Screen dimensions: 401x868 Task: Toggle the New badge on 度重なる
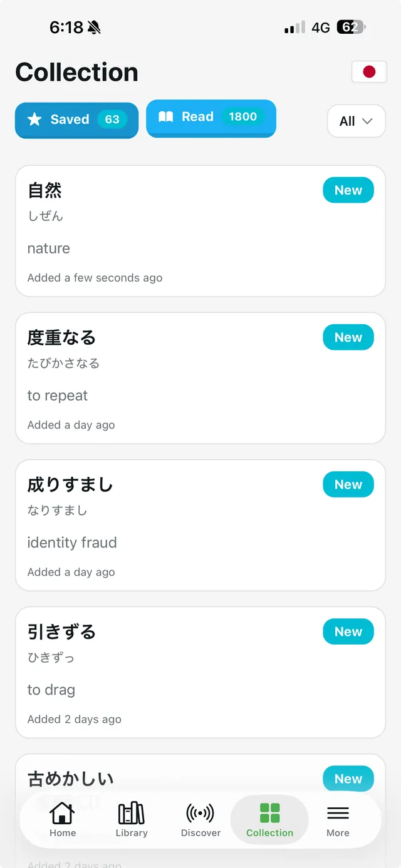click(348, 337)
